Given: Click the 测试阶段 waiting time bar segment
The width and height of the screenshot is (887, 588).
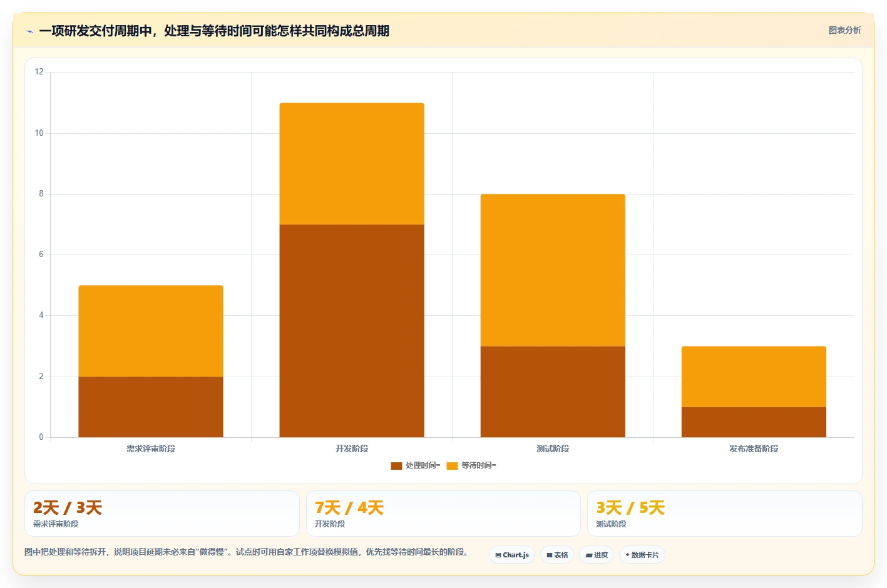Looking at the screenshot, I should 553,270.
